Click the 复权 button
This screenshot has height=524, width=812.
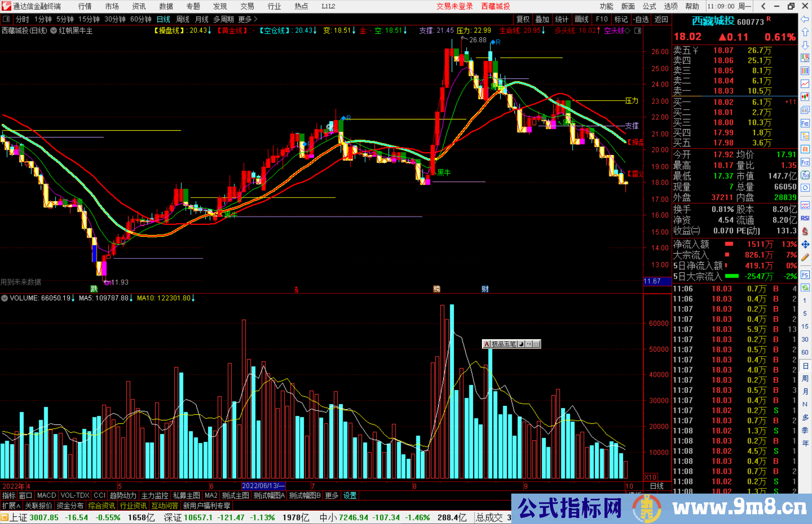[523, 19]
